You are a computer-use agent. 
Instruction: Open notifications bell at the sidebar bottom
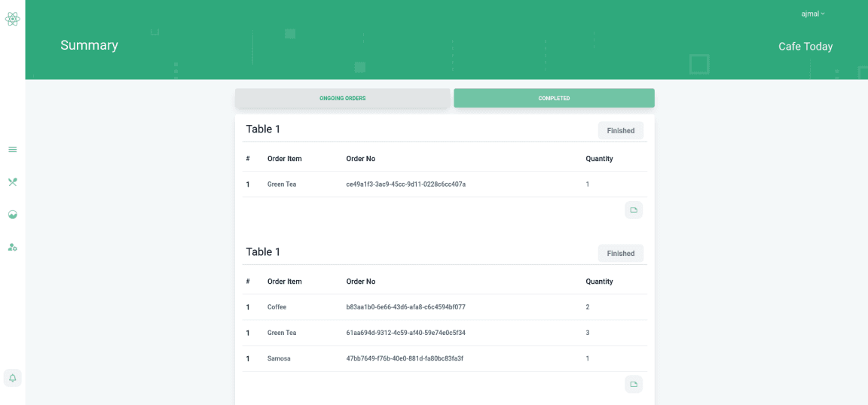click(13, 378)
